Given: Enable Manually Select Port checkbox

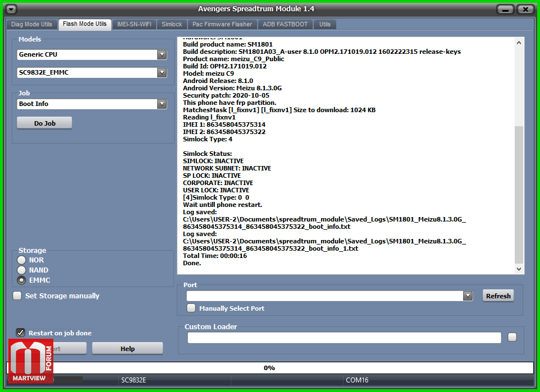Looking at the screenshot, I should (191, 308).
